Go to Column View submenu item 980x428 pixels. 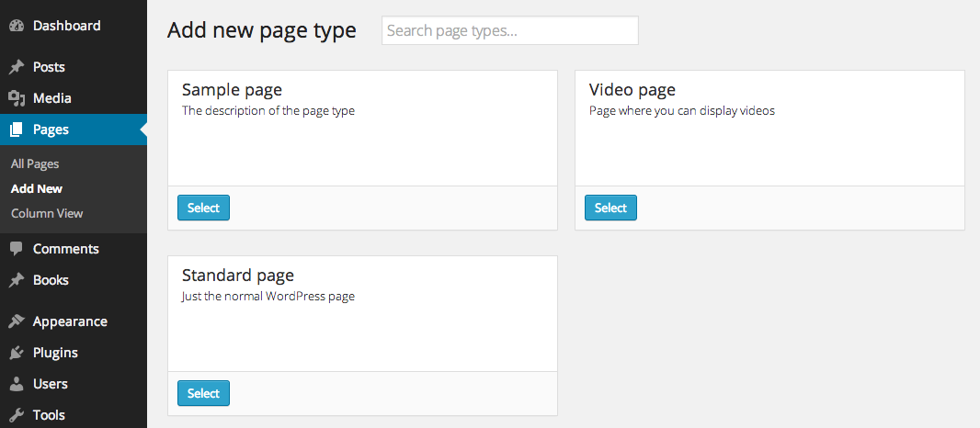(47, 213)
